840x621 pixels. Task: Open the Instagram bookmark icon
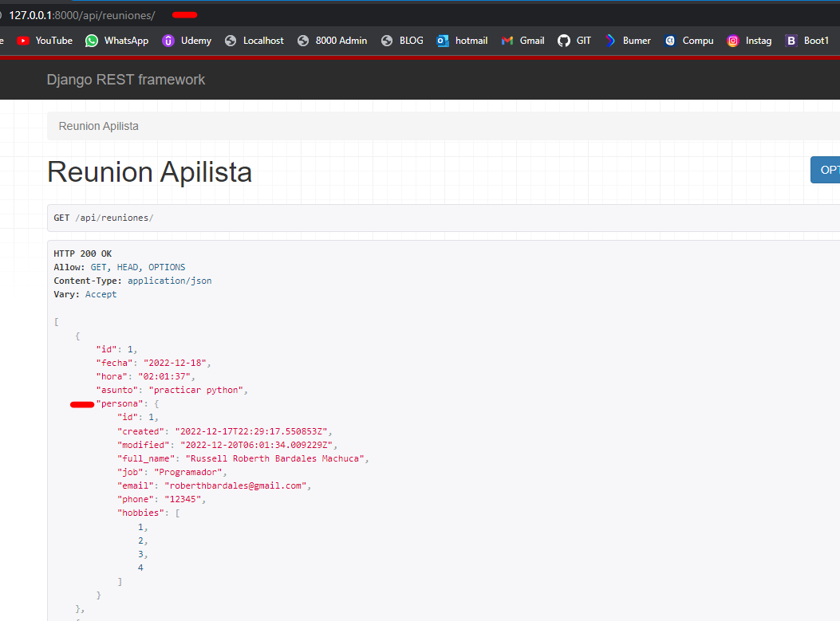coord(733,41)
